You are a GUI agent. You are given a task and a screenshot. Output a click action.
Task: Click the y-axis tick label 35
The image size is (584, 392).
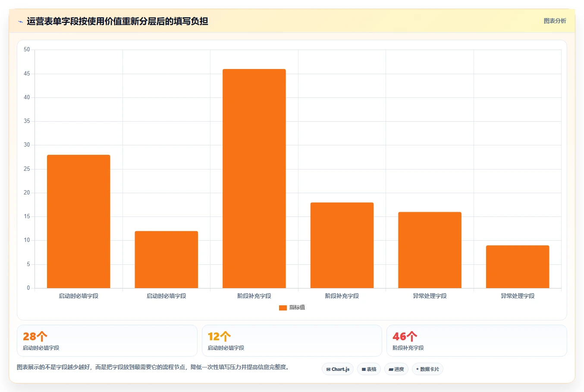pos(27,121)
